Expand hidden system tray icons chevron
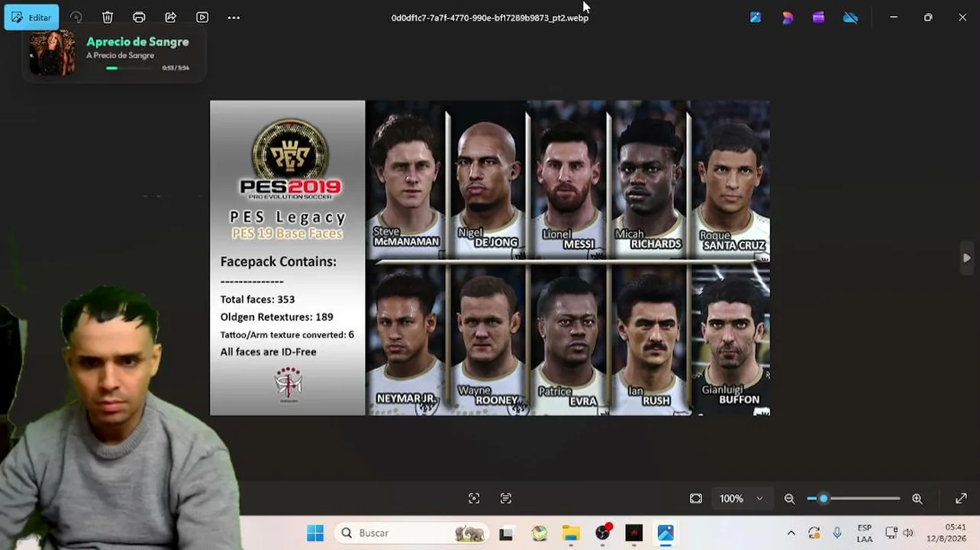Viewport: 980px width, 550px height. [791, 533]
